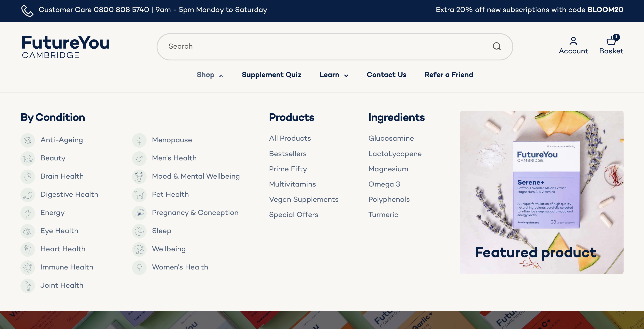This screenshot has width=644, height=329.
Task: Collapse the Shop mega menu
Action: pyautogui.click(x=210, y=75)
